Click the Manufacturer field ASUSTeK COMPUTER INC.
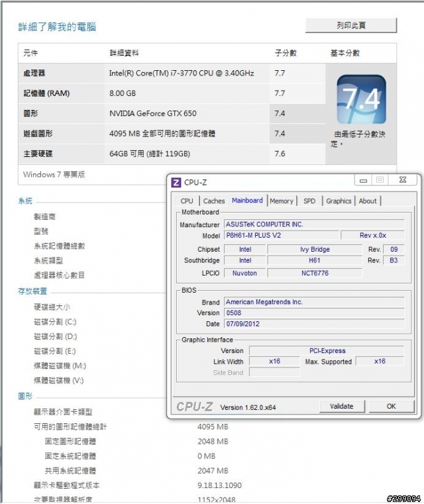Screen dimensions: 424x504 pyautogui.click(x=314, y=225)
